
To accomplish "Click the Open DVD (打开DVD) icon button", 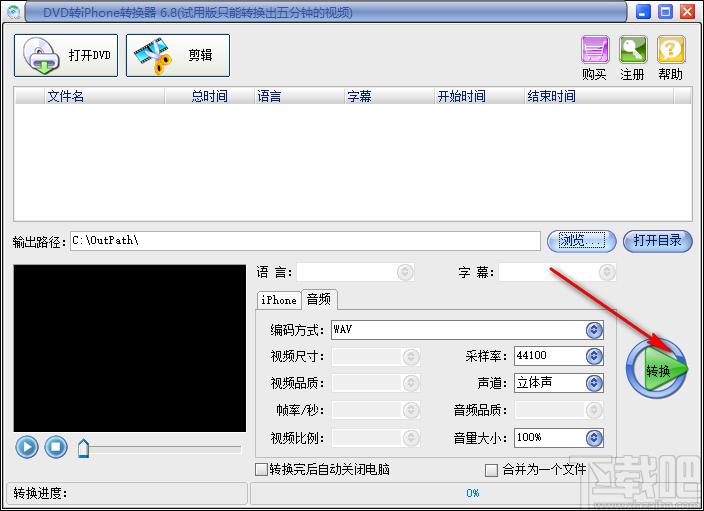I will 66,55.
